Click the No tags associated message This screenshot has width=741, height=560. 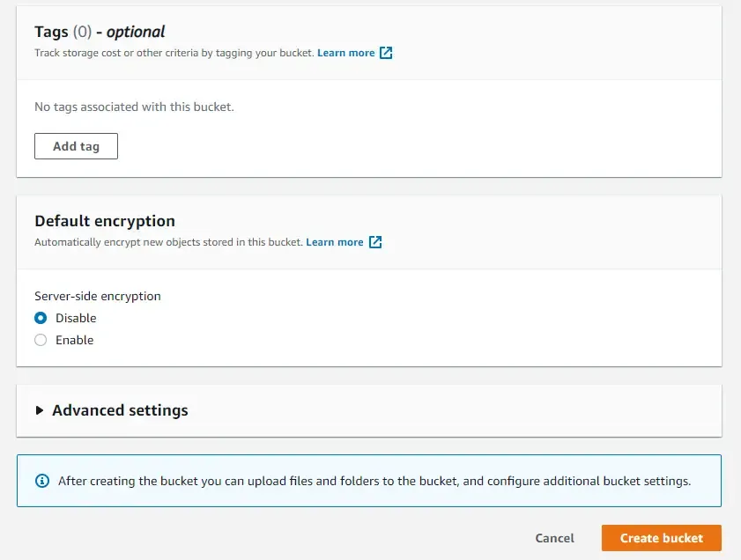coord(134,107)
